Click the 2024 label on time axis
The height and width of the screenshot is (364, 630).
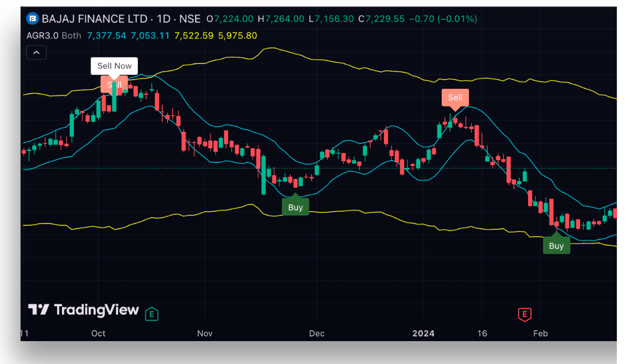(423, 333)
